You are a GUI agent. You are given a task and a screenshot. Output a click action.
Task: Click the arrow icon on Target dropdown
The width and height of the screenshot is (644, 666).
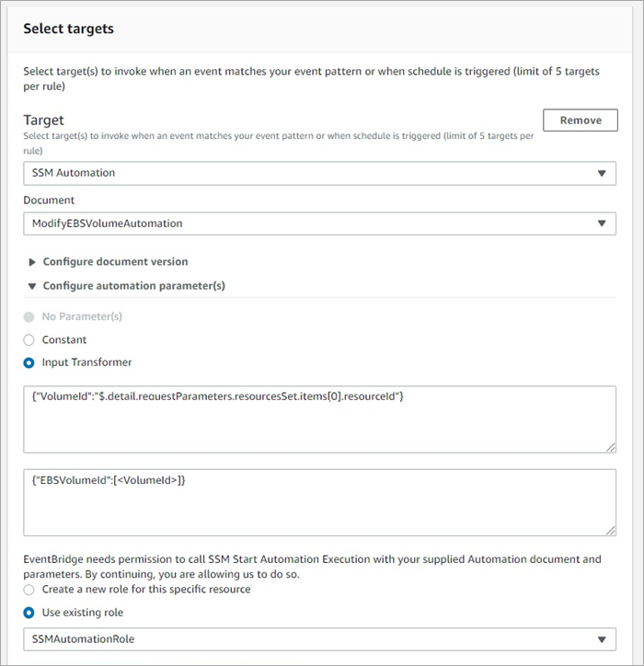tap(602, 173)
